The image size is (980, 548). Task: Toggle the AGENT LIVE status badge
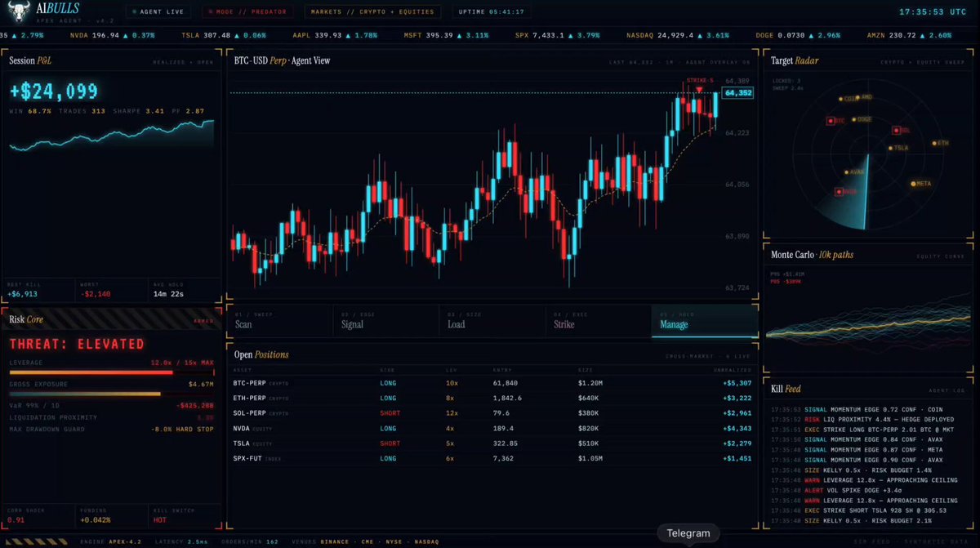click(158, 12)
